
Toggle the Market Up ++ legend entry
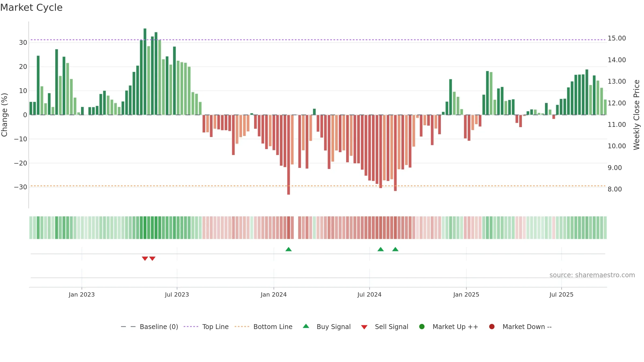pyautogui.click(x=448, y=327)
